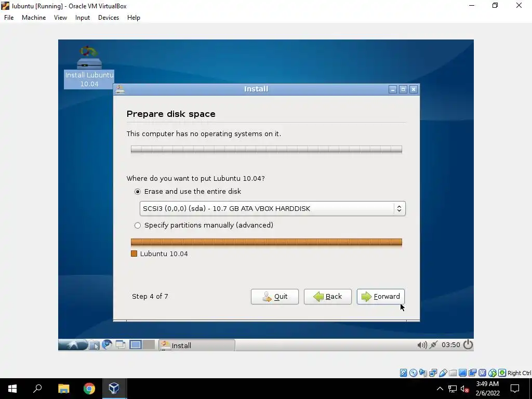Click the Install window menu icon in titlebar

[120, 89]
